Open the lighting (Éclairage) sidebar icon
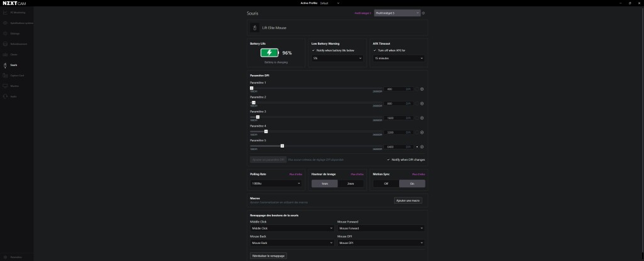Image resolution: width=644 pixels, height=261 pixels. point(5,33)
